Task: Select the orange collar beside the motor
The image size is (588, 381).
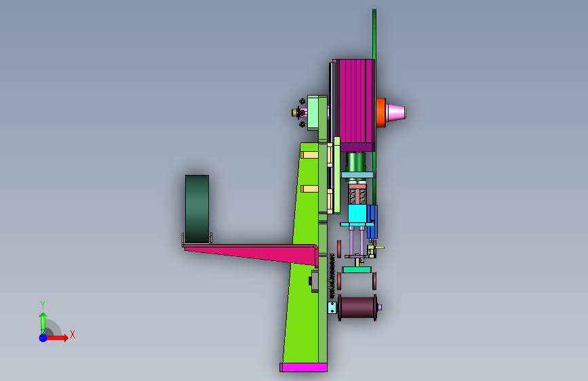Action: click(381, 113)
